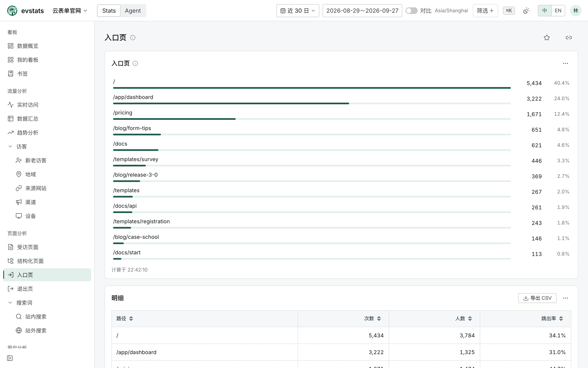Open 站内搜索 in the sidebar

pyautogui.click(x=47, y=317)
